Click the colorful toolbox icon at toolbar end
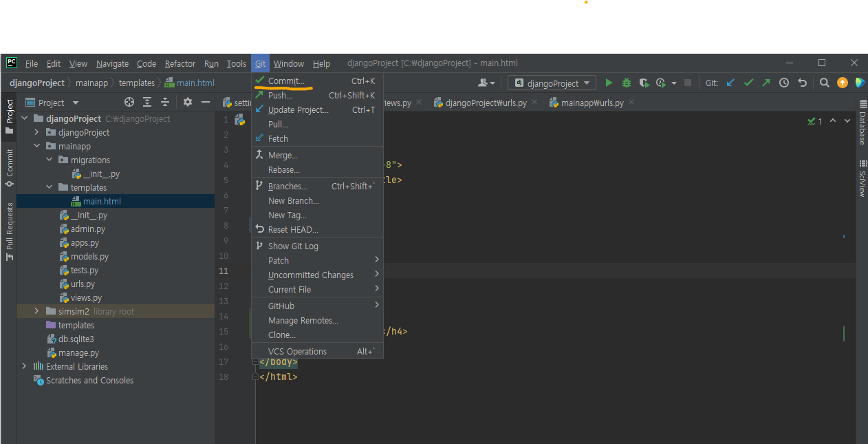 coord(860,83)
